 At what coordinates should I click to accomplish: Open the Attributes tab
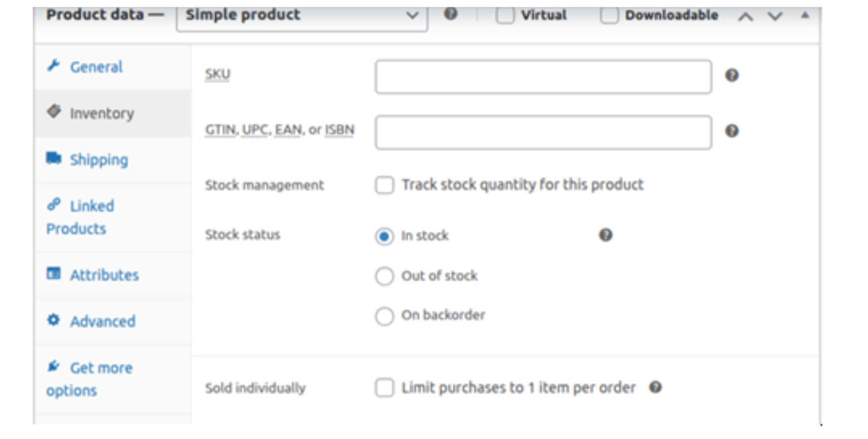coord(104,275)
